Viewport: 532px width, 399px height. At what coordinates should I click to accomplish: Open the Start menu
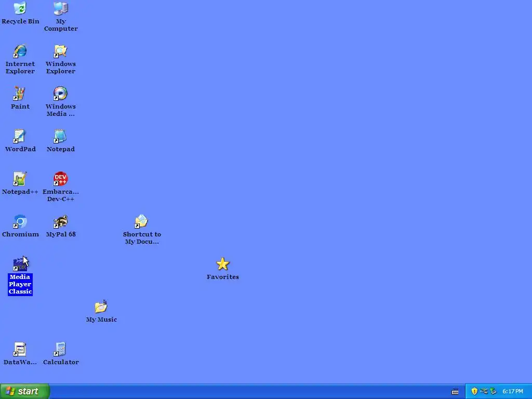[25, 391]
